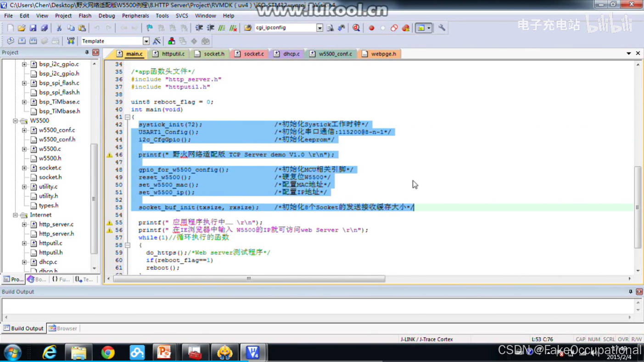The width and height of the screenshot is (644, 362).
Task: Kill all breakpoints icon
Action: pyautogui.click(x=406, y=28)
